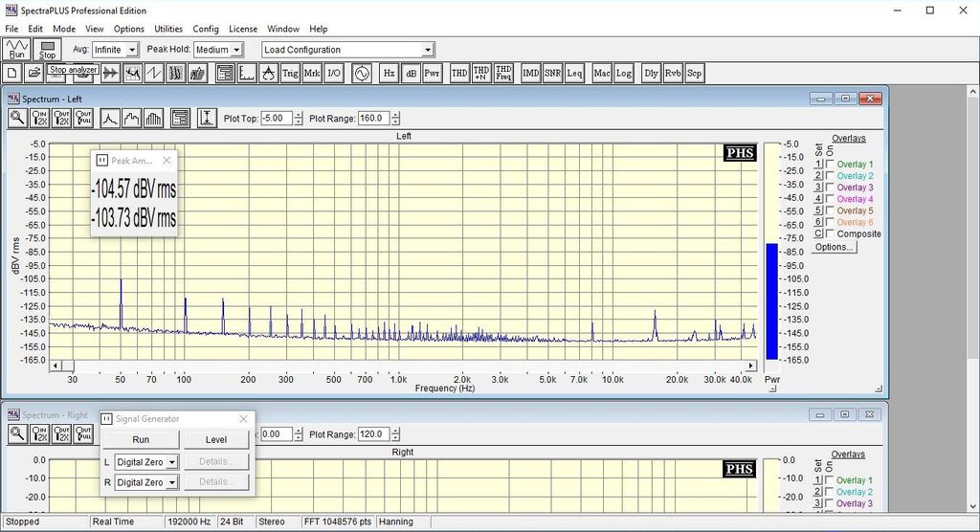Click the Level button in Signal Generator
The height and width of the screenshot is (532, 980).
(216, 440)
